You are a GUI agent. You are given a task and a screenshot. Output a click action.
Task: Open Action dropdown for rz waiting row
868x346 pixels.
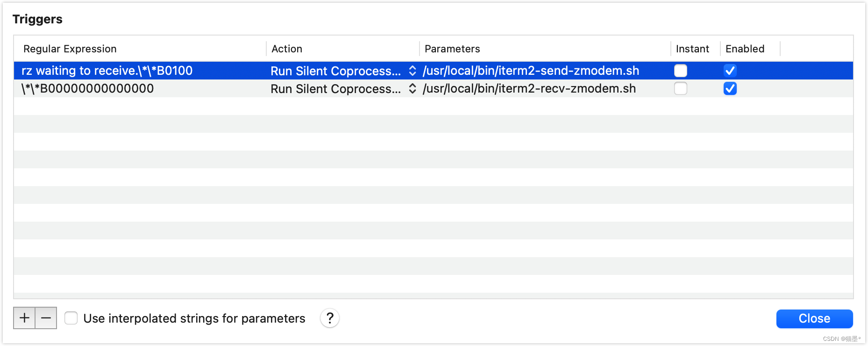click(x=343, y=71)
